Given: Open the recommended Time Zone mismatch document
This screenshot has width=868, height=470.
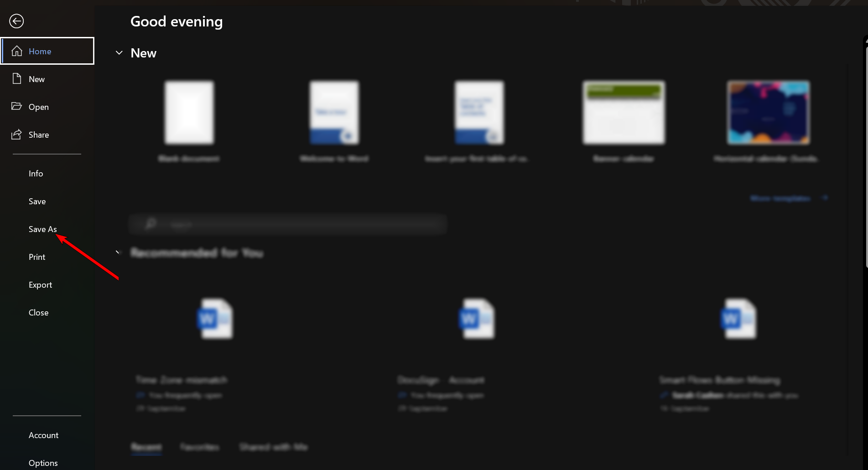Looking at the screenshot, I should (216, 355).
